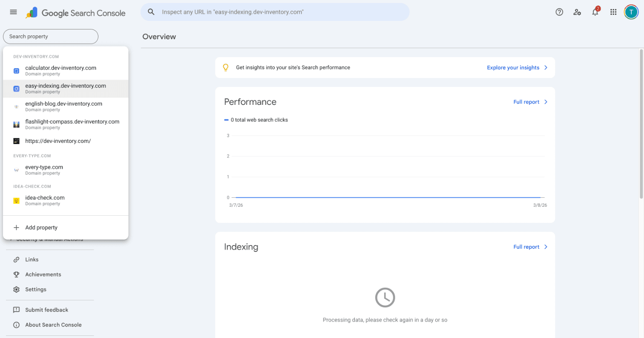
Task: Select calculator.dev-inventory.com property
Action: [60, 70]
